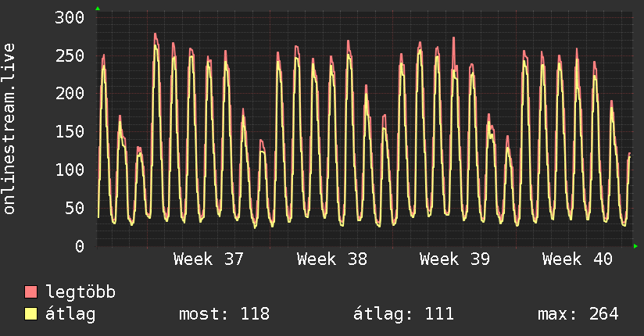644x336 pixels.
Task: Click the Week 40 axis label
Action: [578, 259]
